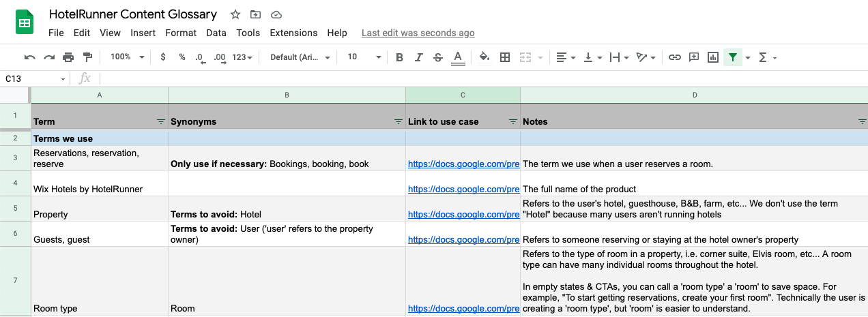Open the Room type row docs link
The height and width of the screenshot is (317, 868).
[463, 308]
